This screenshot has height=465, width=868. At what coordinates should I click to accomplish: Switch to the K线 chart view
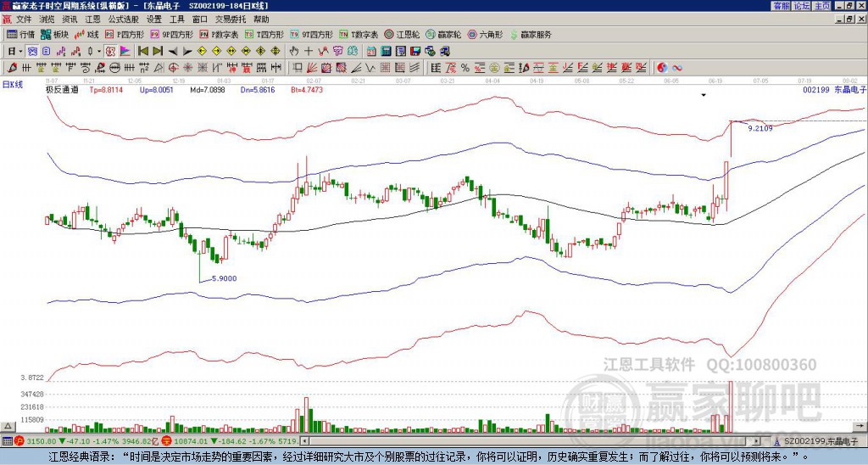86,34
